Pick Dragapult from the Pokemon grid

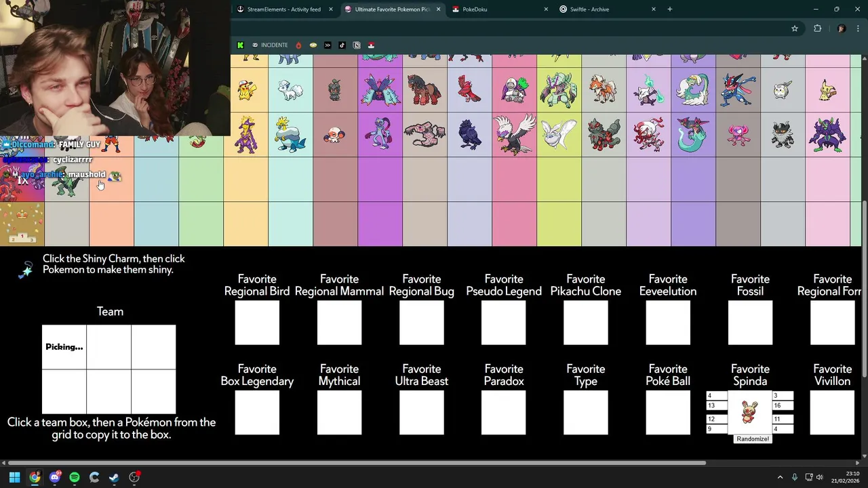693,134
